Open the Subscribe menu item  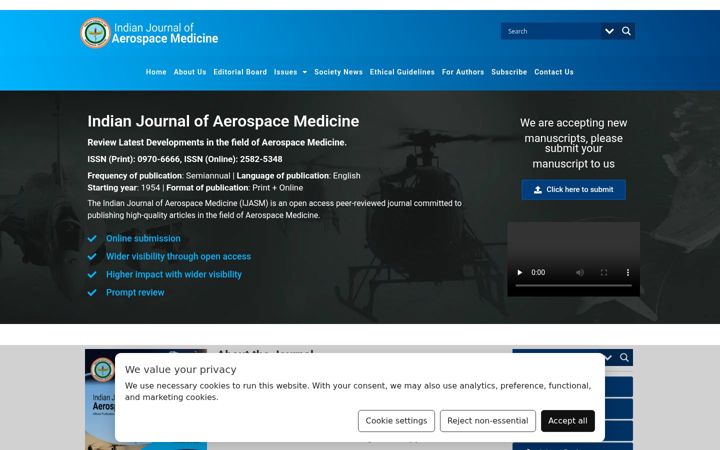point(509,72)
